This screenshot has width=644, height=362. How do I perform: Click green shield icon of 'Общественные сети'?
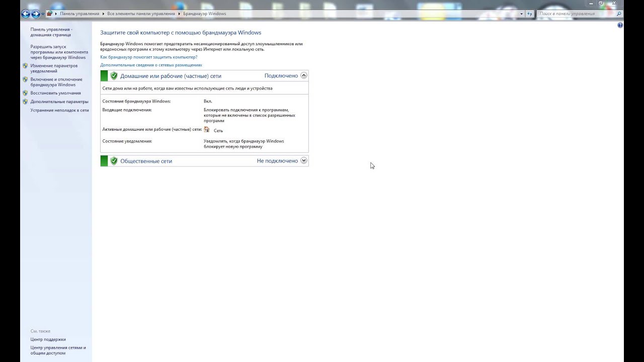(114, 161)
